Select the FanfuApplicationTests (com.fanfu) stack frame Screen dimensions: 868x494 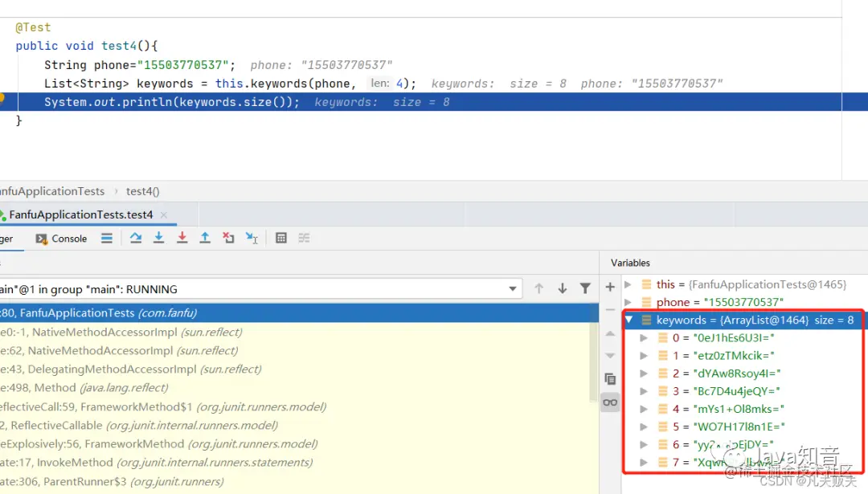[299, 312]
